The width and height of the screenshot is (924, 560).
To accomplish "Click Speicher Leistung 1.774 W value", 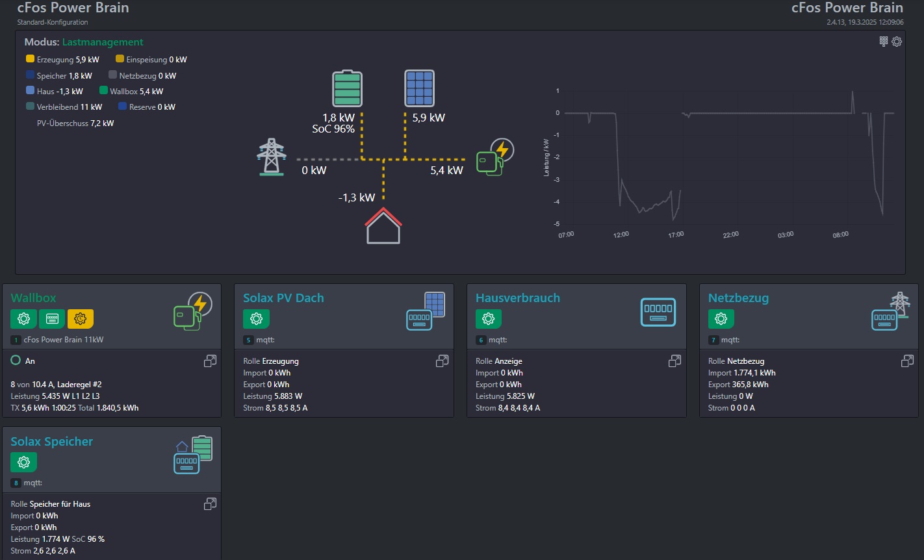I will click(55, 539).
